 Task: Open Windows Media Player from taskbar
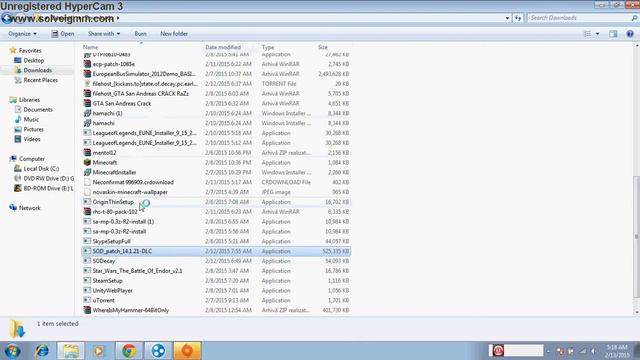(x=99, y=351)
